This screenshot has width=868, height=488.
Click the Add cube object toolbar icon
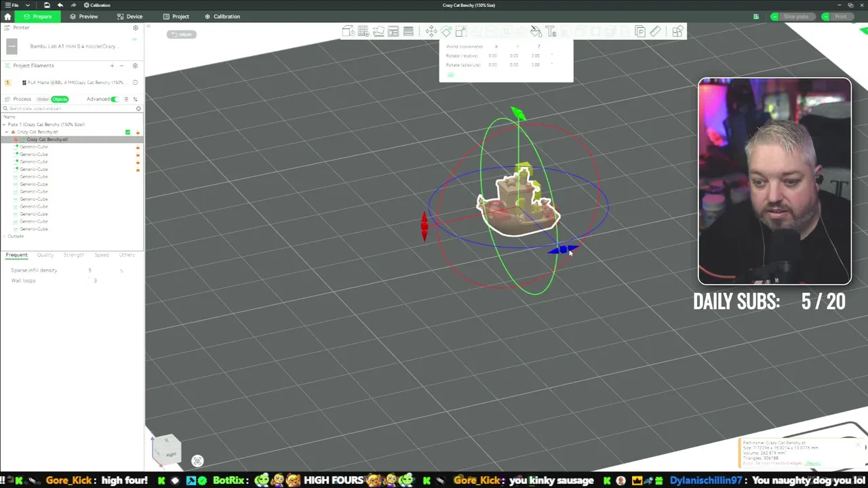(x=348, y=31)
